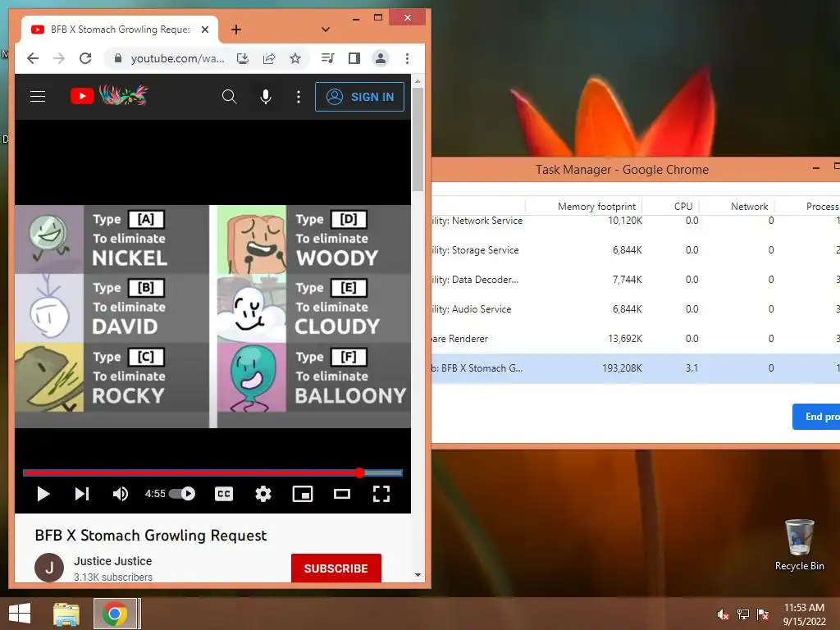840x630 pixels.
Task: Click the YouTube page vertical scrollbar
Action: pos(418,139)
